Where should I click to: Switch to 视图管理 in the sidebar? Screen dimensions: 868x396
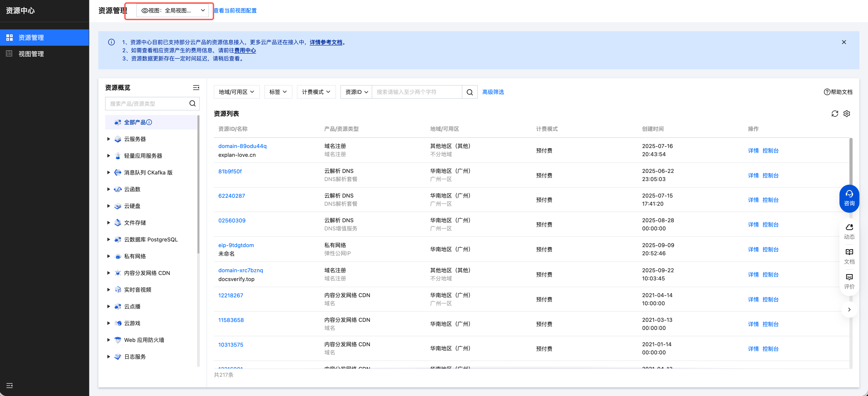click(x=31, y=54)
